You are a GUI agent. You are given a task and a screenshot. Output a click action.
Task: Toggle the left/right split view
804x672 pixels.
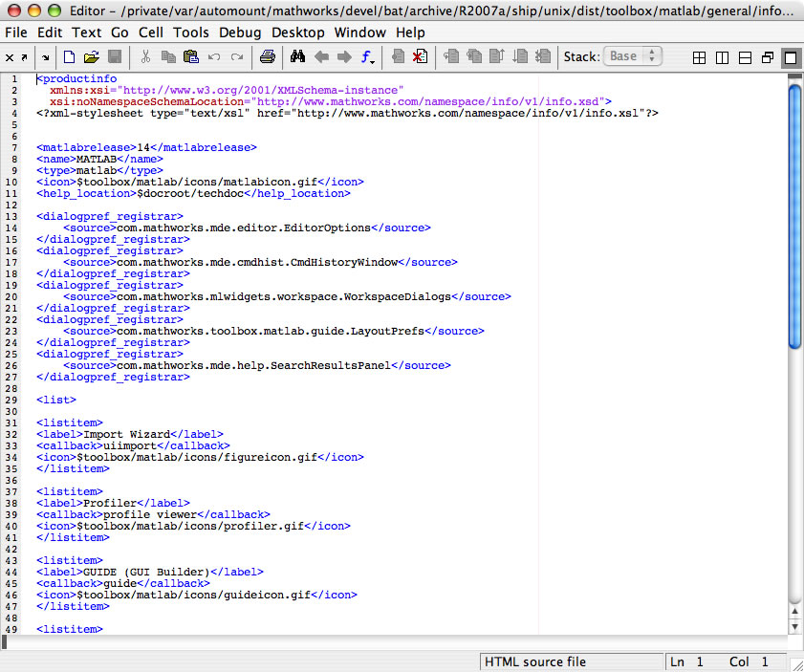[722, 57]
